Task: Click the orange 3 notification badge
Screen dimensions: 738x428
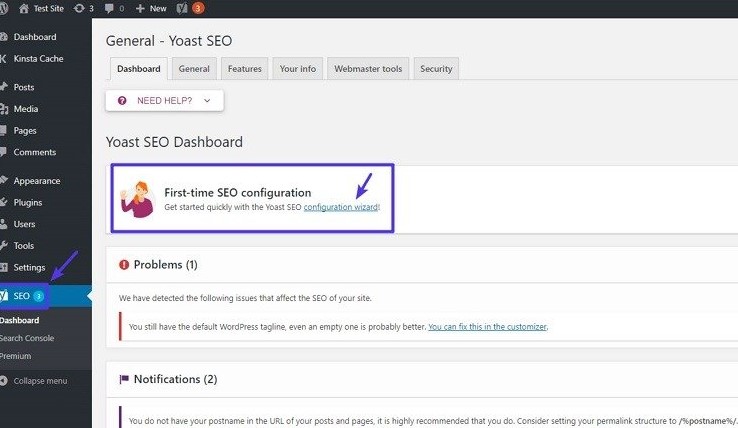Action: tap(198, 8)
